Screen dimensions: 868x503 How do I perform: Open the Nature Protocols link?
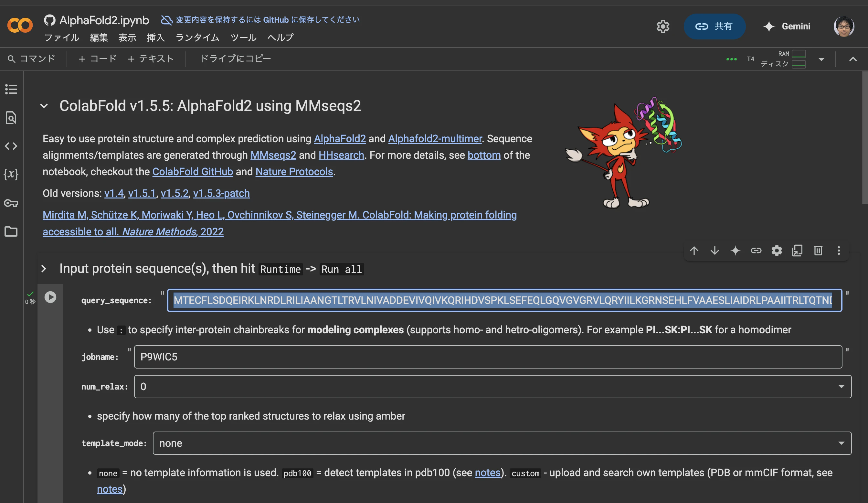coord(294,172)
